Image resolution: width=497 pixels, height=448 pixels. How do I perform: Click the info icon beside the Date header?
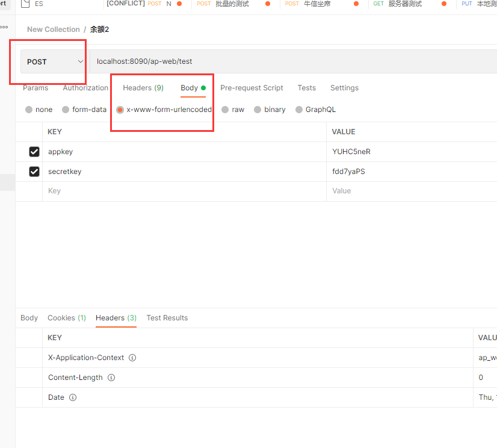[73, 397]
